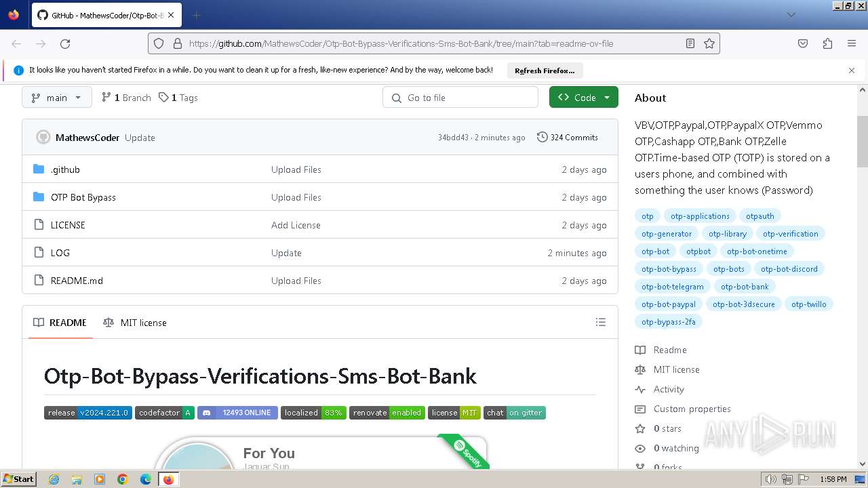Open the 1 Branch link
Image resolution: width=868 pixels, height=488 pixels.
[x=126, y=98]
